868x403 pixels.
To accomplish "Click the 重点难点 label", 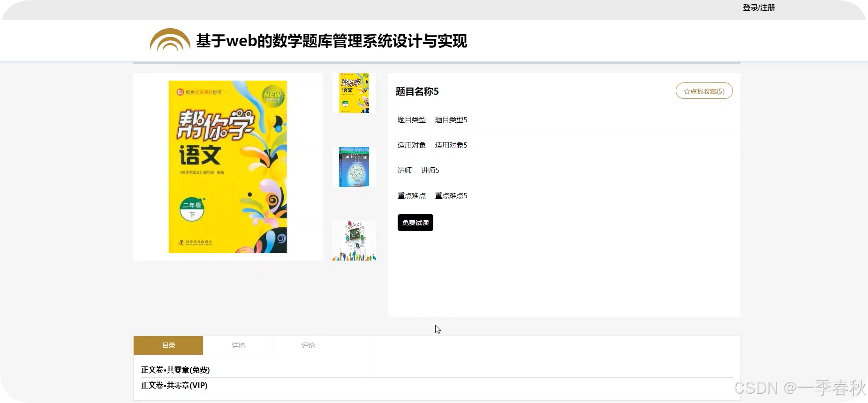I will pyautogui.click(x=412, y=195).
